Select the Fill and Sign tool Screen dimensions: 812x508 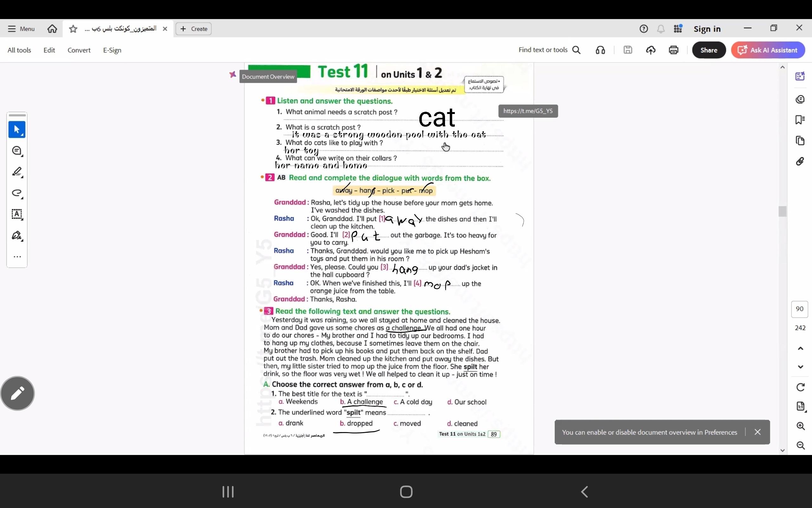(17, 236)
